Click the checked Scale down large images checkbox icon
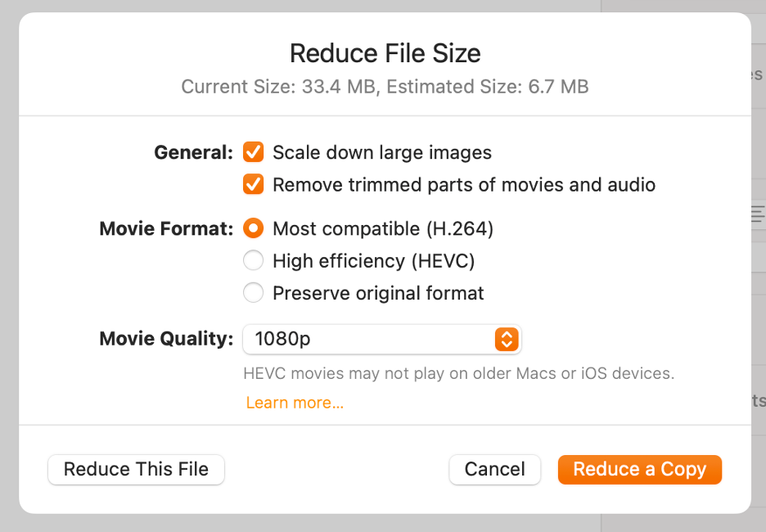 click(x=253, y=152)
